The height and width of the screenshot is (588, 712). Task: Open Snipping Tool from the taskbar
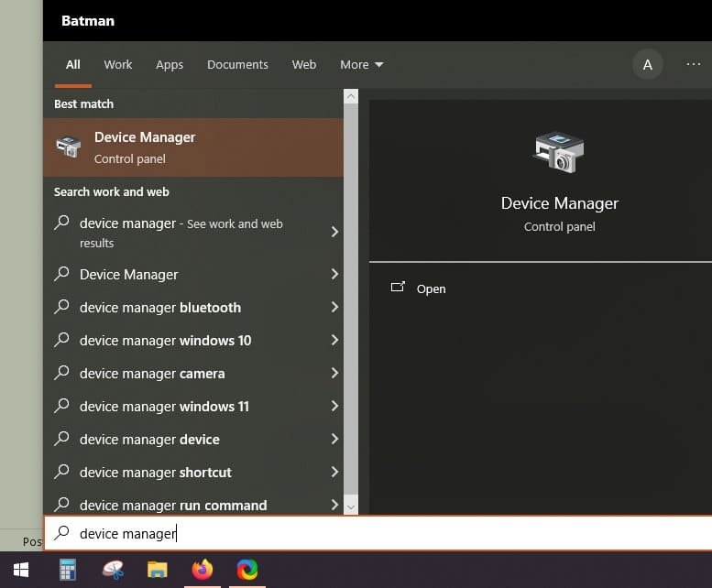point(113,570)
